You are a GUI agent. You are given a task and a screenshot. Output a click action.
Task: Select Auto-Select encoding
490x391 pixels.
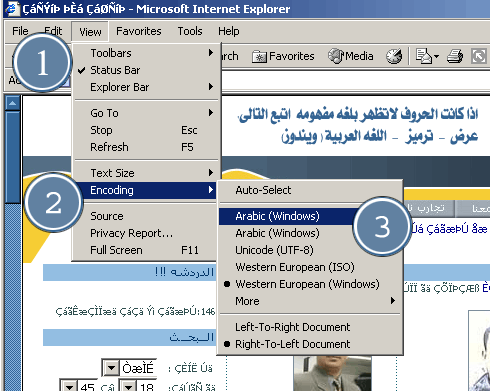pos(310,190)
